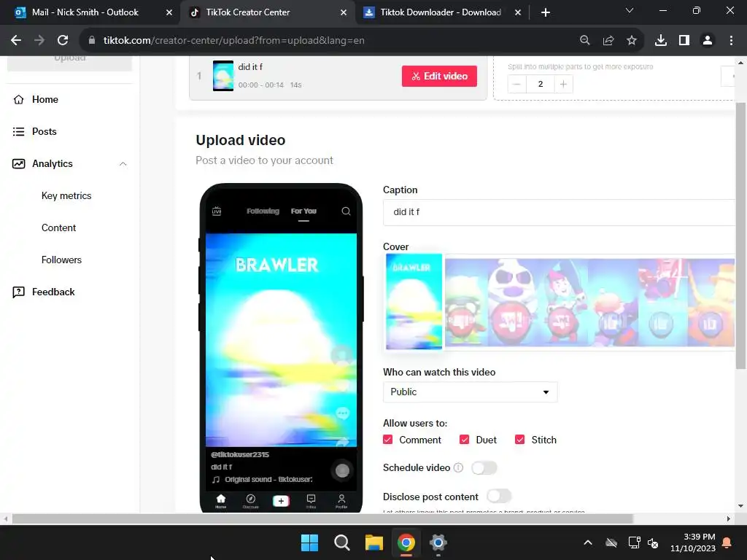Open Windows taskbar search

point(341,542)
